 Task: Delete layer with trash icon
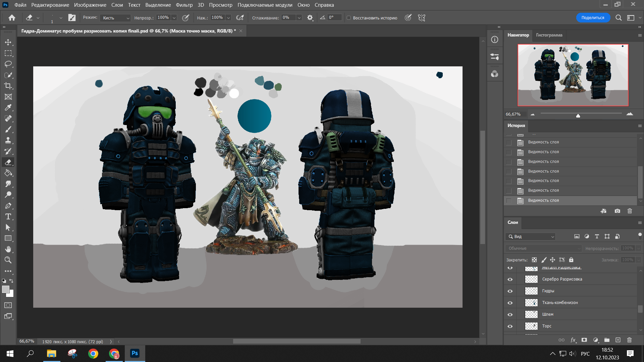pyautogui.click(x=629, y=340)
